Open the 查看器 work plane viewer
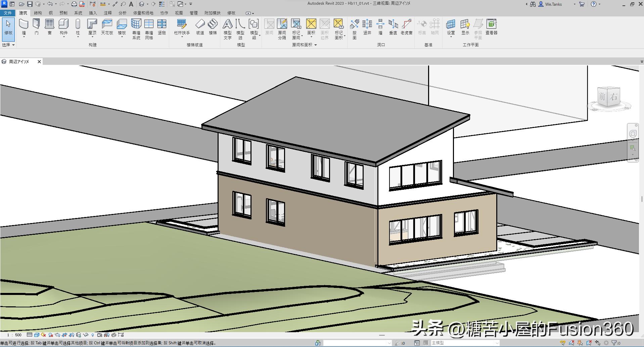This screenshot has height=347, width=644. tap(491, 27)
